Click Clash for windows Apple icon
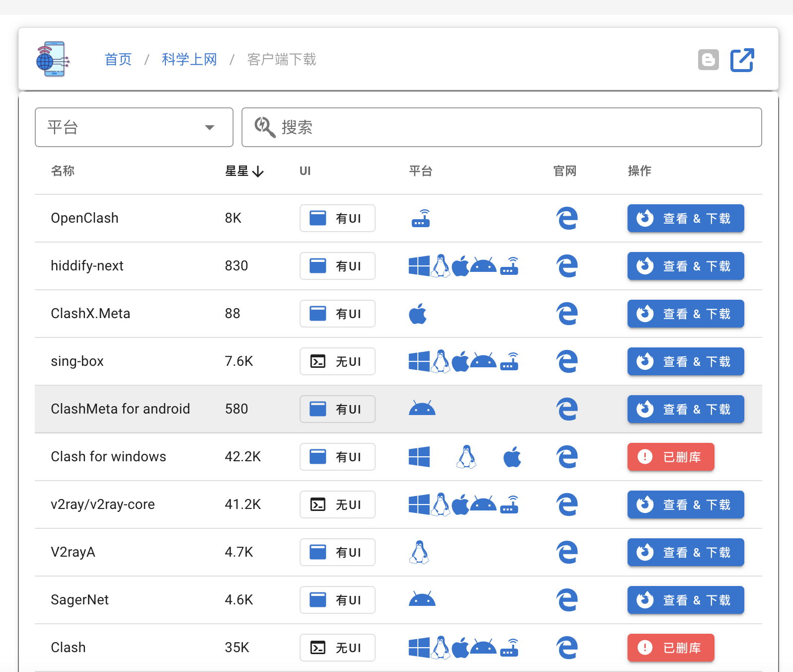 pyautogui.click(x=512, y=457)
